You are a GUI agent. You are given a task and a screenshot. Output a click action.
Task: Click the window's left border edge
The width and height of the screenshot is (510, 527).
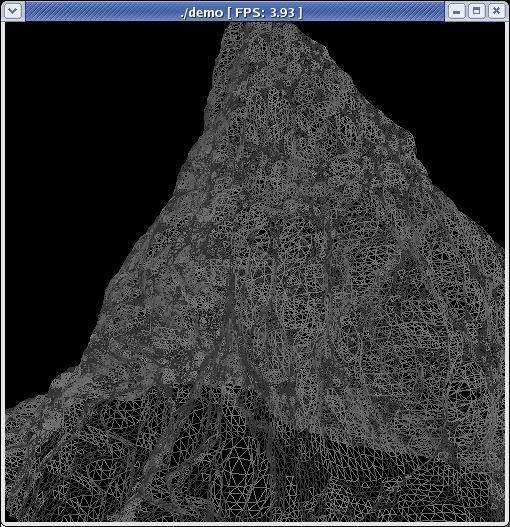point(3,269)
